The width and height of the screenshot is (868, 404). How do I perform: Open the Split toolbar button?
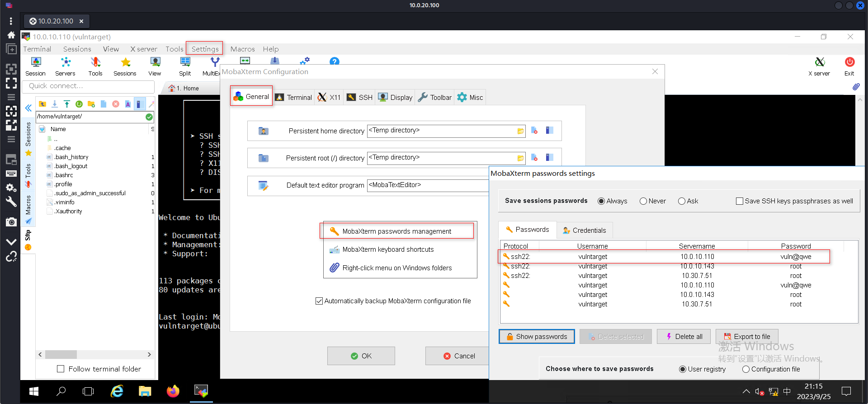coord(185,66)
